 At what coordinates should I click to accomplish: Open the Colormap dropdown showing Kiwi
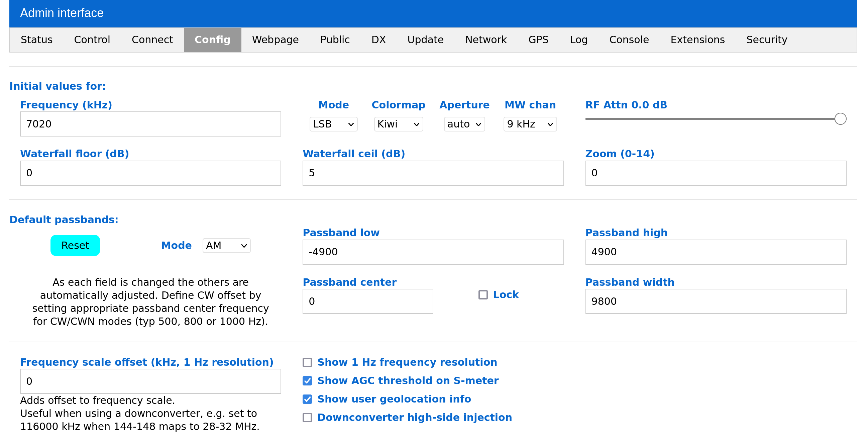(398, 124)
